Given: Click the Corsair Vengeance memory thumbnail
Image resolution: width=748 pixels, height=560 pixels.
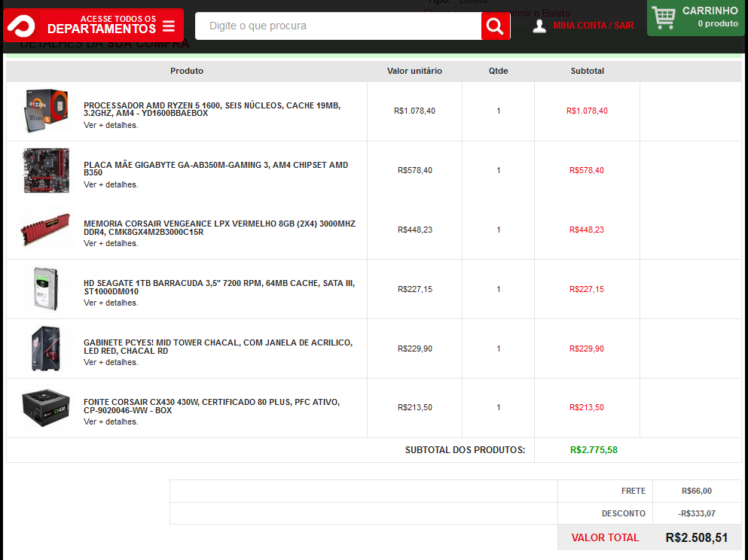Looking at the screenshot, I should point(46,230).
